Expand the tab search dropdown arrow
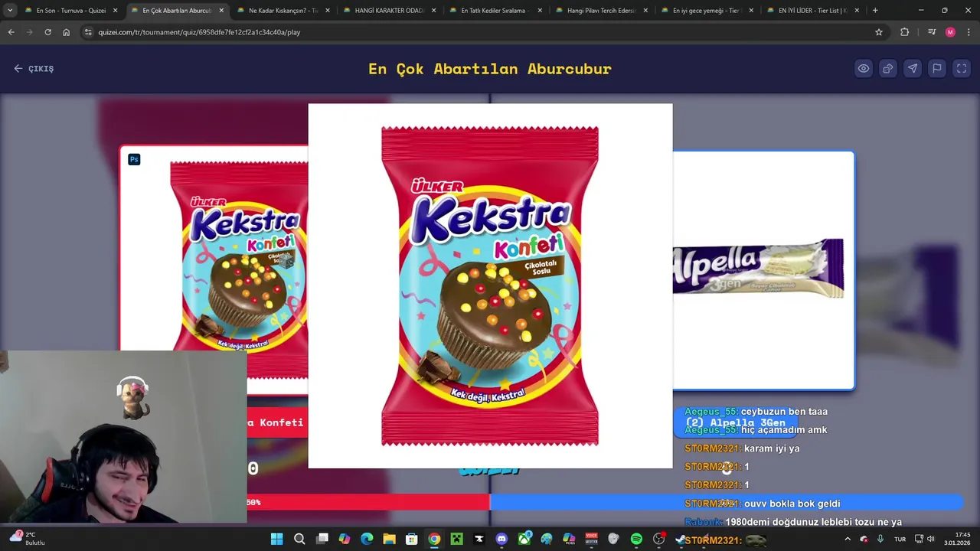 (x=10, y=11)
